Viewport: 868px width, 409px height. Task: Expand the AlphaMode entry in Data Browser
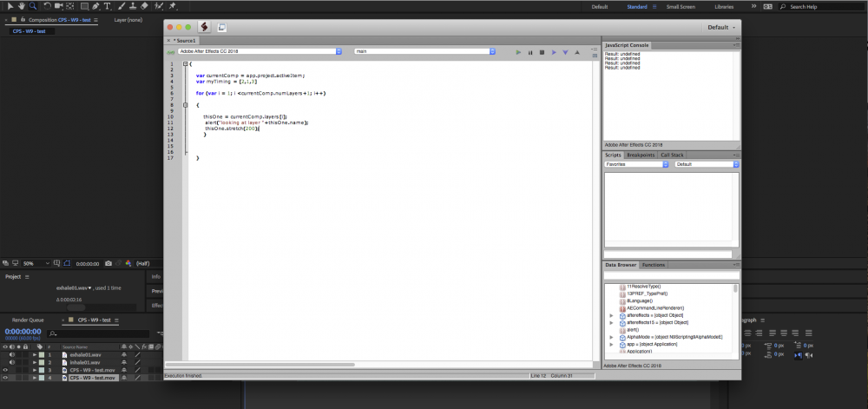click(x=611, y=337)
